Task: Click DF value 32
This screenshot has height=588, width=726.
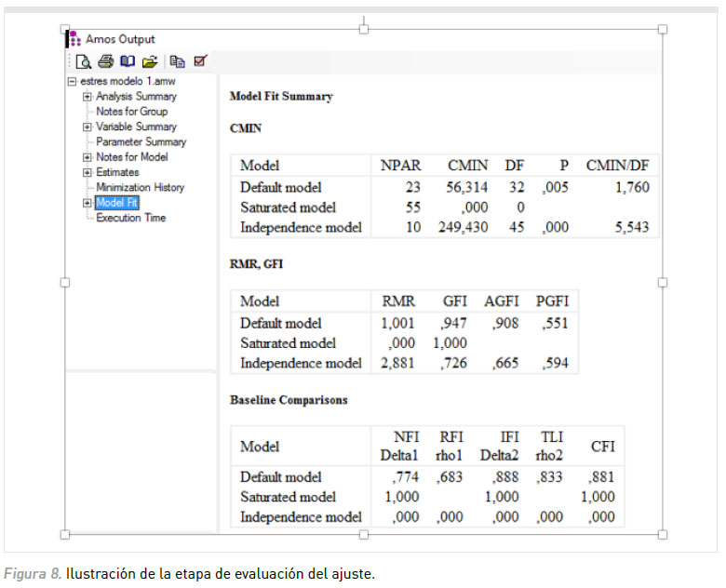Action: [x=517, y=187]
